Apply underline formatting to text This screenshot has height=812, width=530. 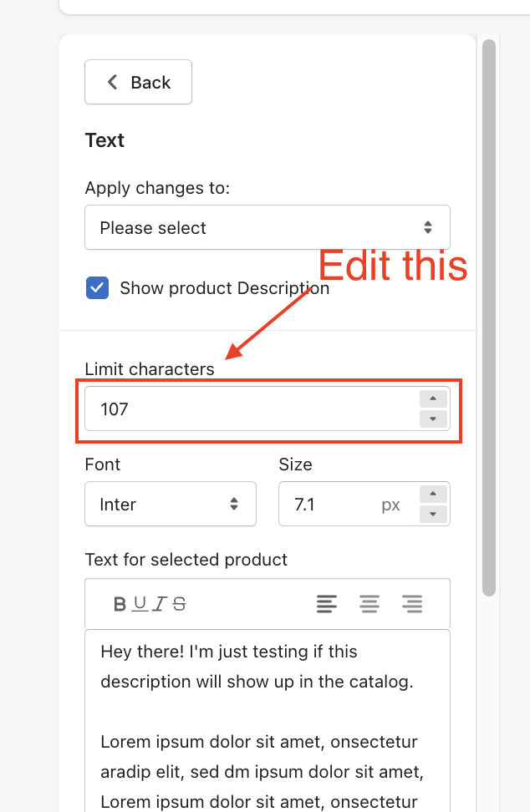click(140, 604)
